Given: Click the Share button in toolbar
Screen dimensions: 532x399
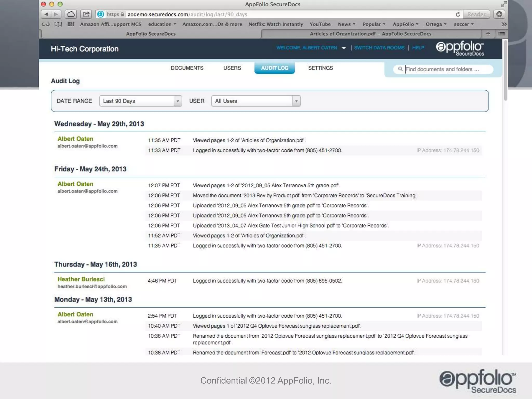Looking at the screenshot, I should point(86,14).
